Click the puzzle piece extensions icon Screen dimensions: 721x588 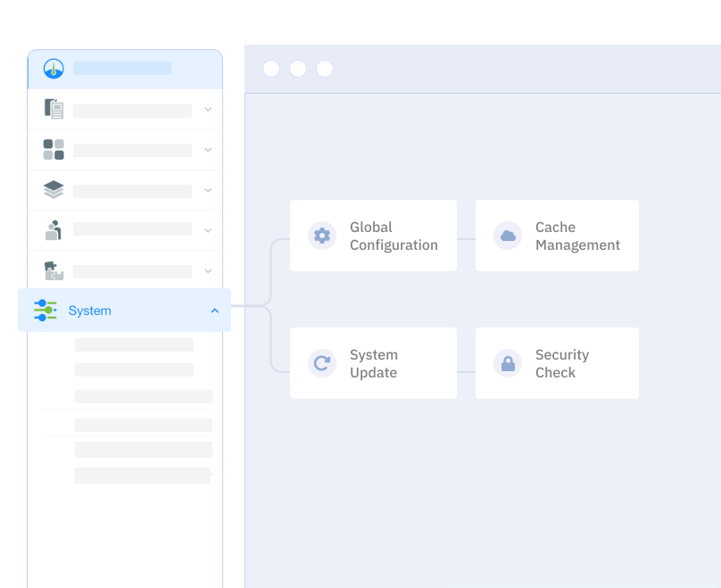click(x=54, y=270)
